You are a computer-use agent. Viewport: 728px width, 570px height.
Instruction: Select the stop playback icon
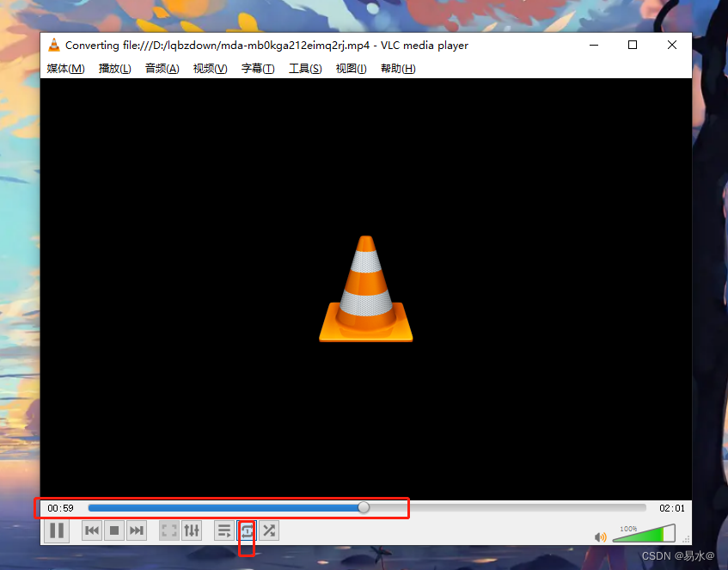click(x=114, y=530)
